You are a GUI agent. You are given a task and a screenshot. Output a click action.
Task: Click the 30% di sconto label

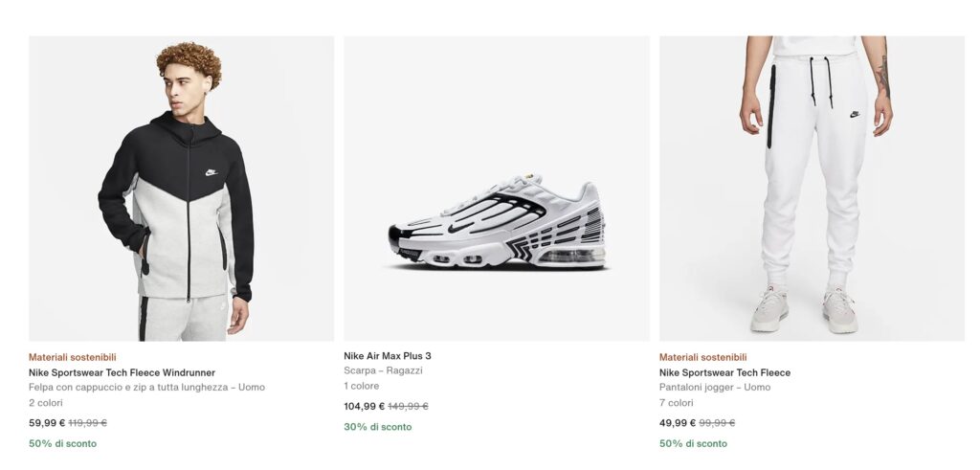[x=377, y=427]
